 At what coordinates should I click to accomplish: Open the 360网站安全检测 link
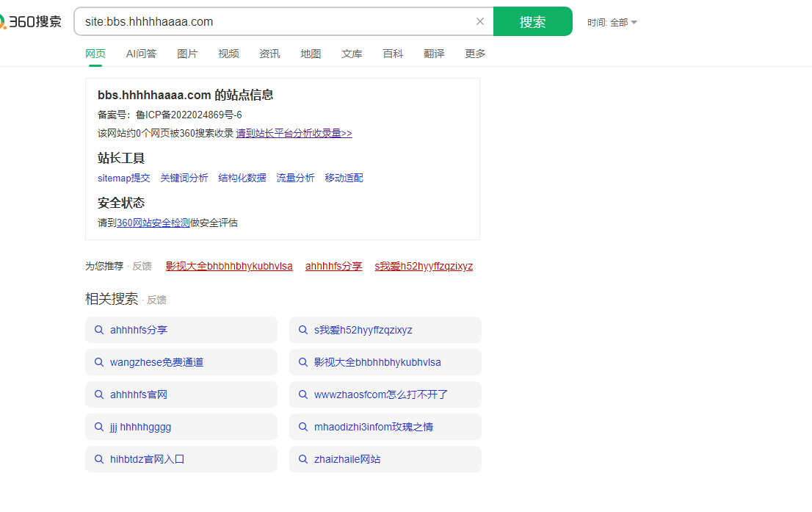point(153,223)
